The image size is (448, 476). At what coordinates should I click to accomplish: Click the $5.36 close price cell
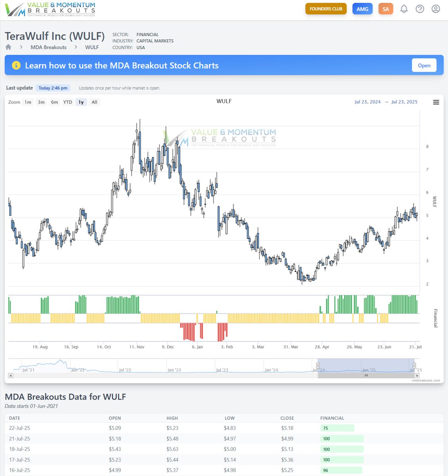coord(287,460)
